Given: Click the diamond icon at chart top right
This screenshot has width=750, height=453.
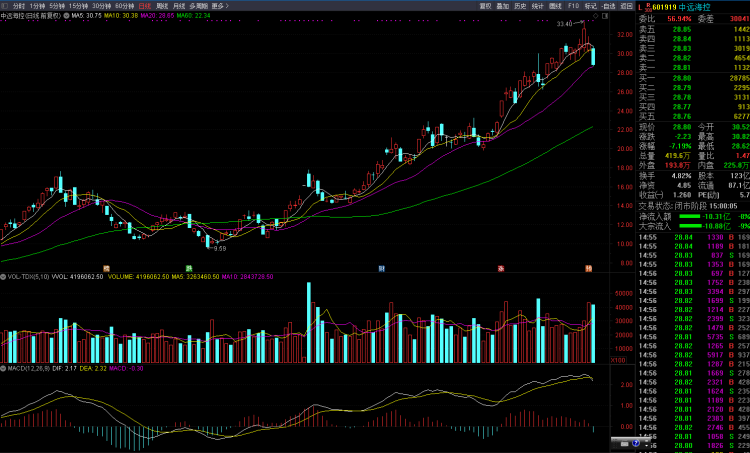Looking at the screenshot, I should point(595,17).
